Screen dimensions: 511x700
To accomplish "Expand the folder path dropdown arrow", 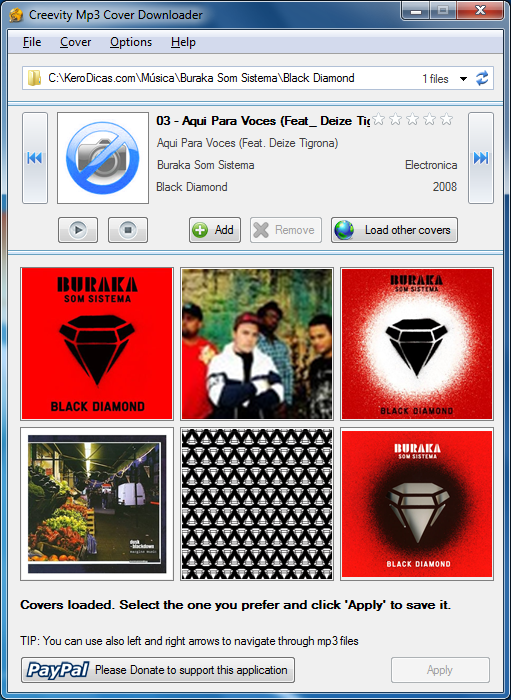I will click(x=463, y=79).
